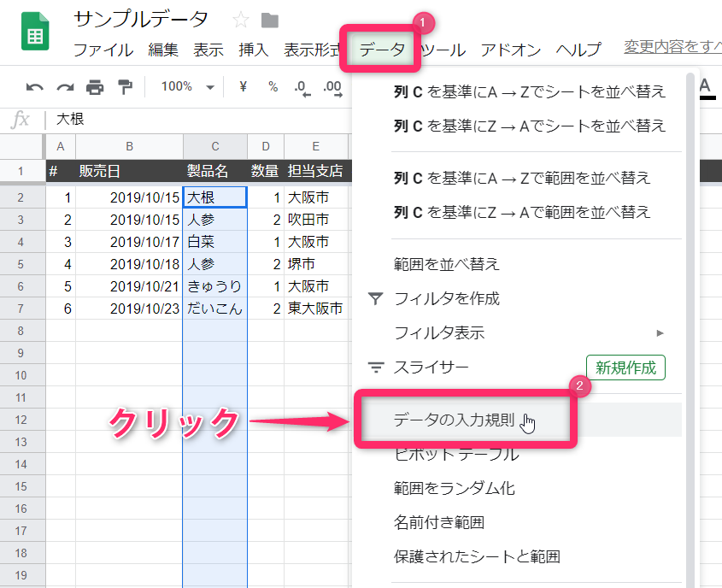
Task: Click the 担当支店 header cell
Action: (316, 171)
